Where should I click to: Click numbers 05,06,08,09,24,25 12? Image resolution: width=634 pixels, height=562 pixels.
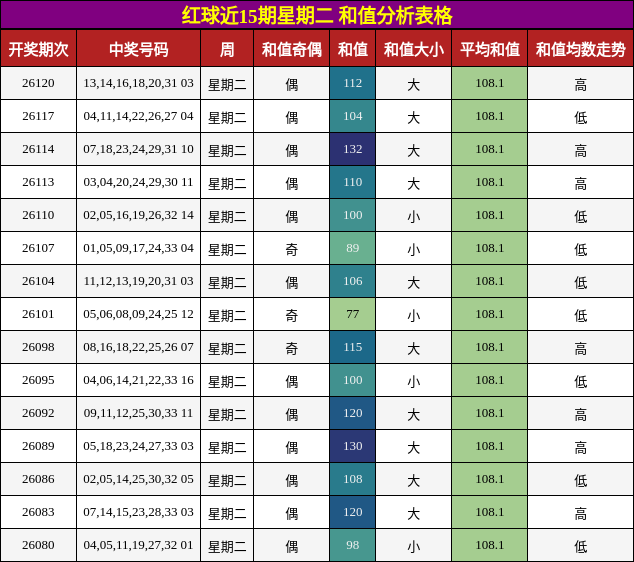pos(138,314)
